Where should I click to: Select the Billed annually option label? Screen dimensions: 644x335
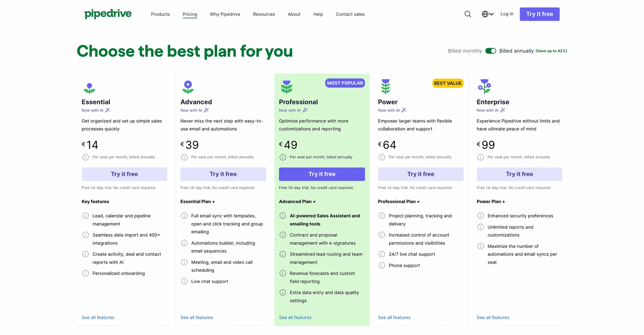[x=516, y=51]
